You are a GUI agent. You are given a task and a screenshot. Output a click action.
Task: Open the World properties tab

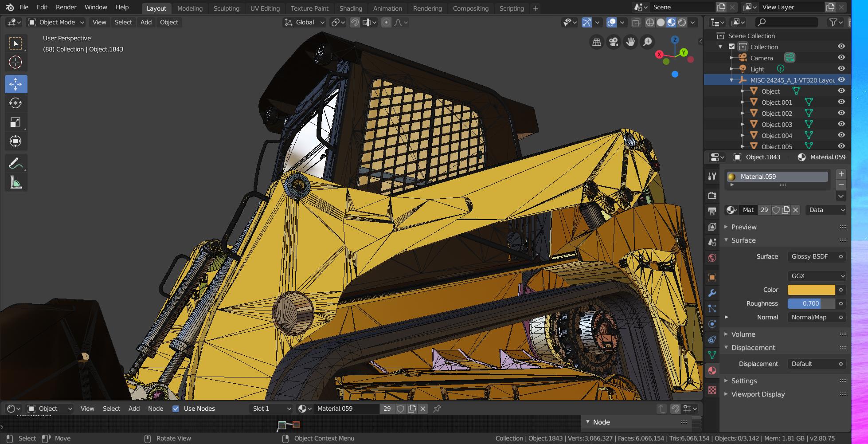click(712, 258)
